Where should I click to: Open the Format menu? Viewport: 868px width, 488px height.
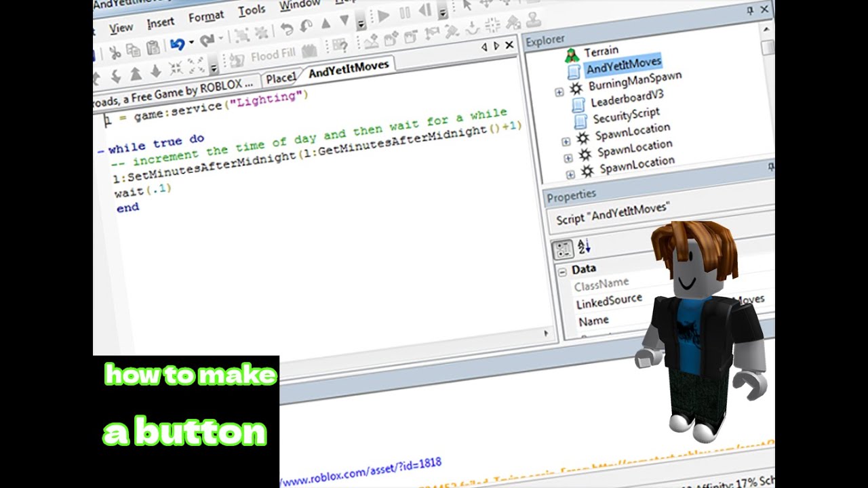coord(206,18)
